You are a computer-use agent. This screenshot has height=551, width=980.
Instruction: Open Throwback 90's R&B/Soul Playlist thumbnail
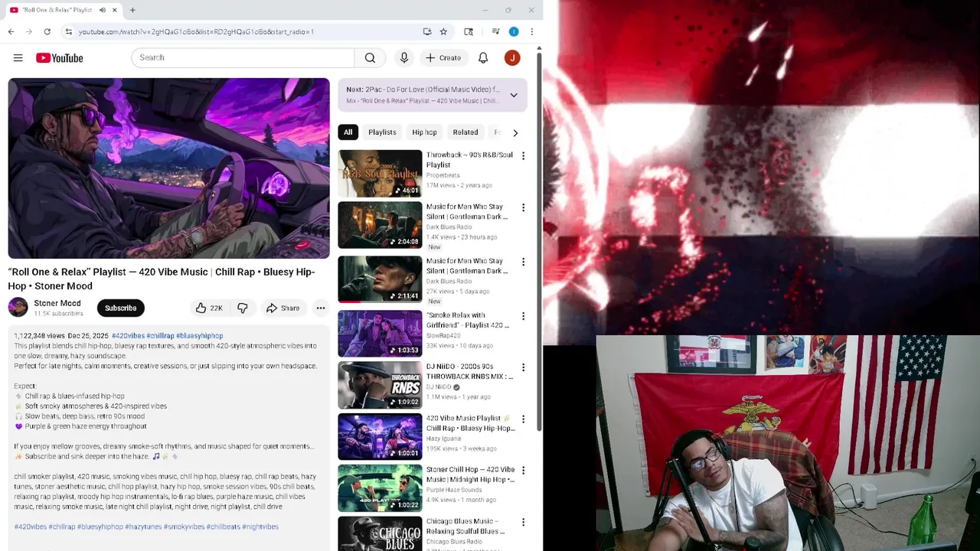pyautogui.click(x=380, y=173)
